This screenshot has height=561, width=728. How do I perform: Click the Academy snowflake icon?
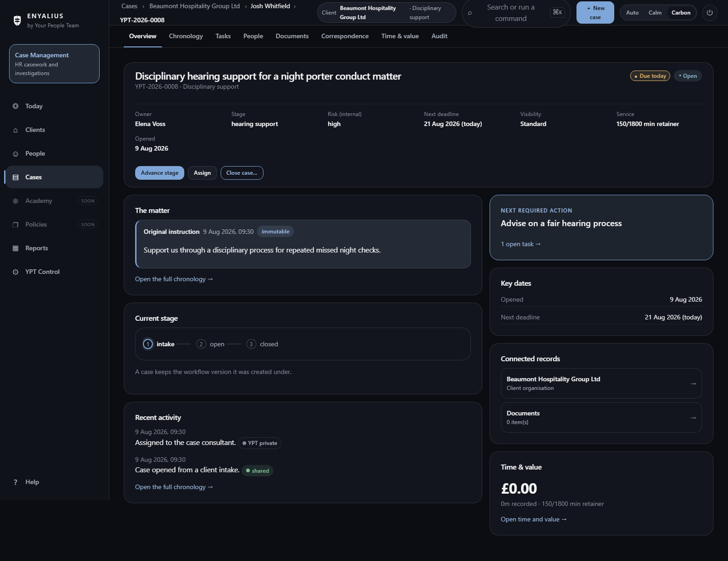[x=15, y=201]
